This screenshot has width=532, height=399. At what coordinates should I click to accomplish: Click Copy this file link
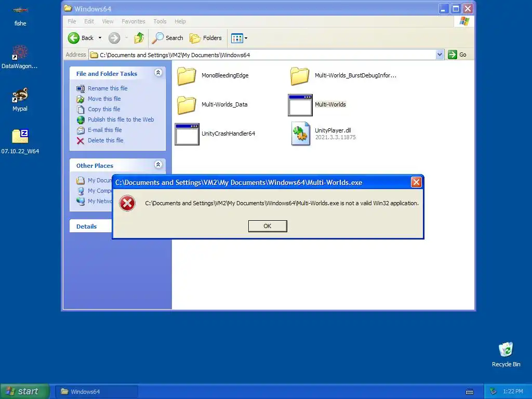(104, 109)
